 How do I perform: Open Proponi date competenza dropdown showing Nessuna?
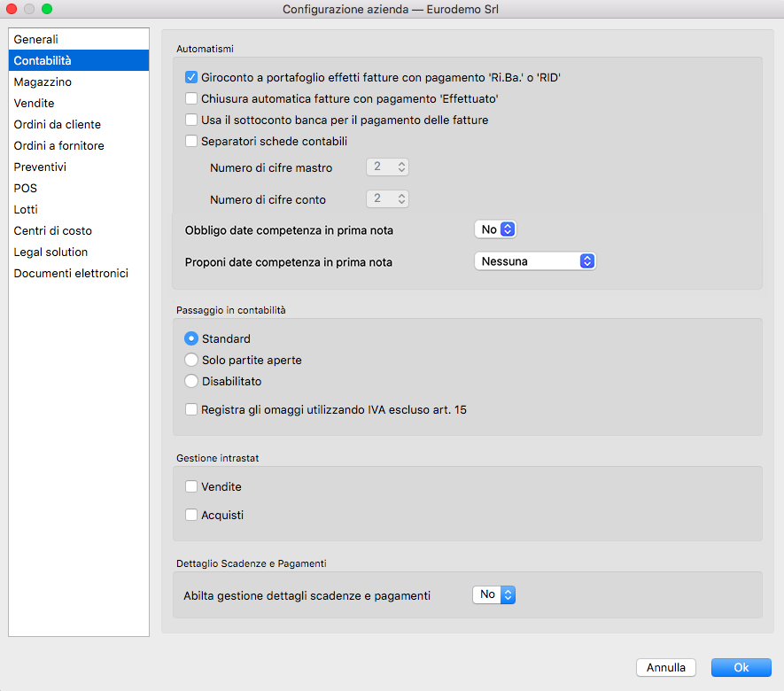pos(535,261)
